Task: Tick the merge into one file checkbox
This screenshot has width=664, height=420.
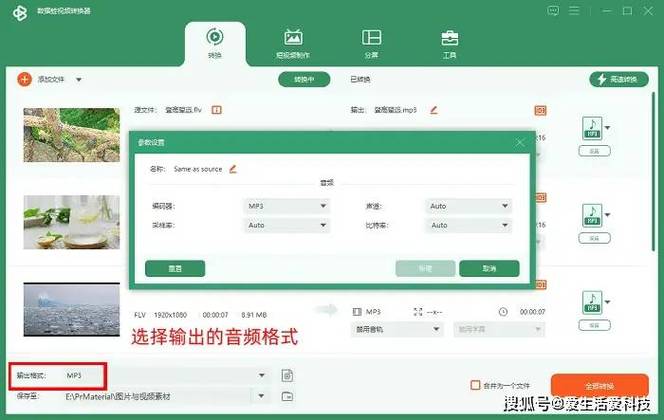Action: pyautogui.click(x=476, y=385)
